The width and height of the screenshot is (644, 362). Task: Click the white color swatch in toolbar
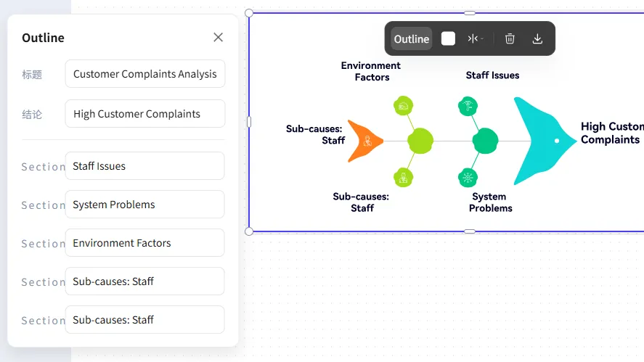[x=448, y=38]
